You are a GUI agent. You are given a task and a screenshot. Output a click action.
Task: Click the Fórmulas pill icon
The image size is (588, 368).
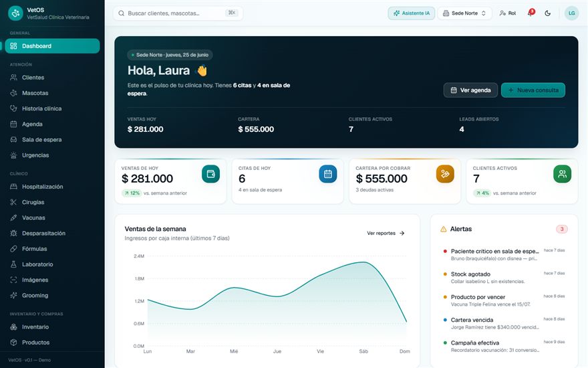[13, 249]
